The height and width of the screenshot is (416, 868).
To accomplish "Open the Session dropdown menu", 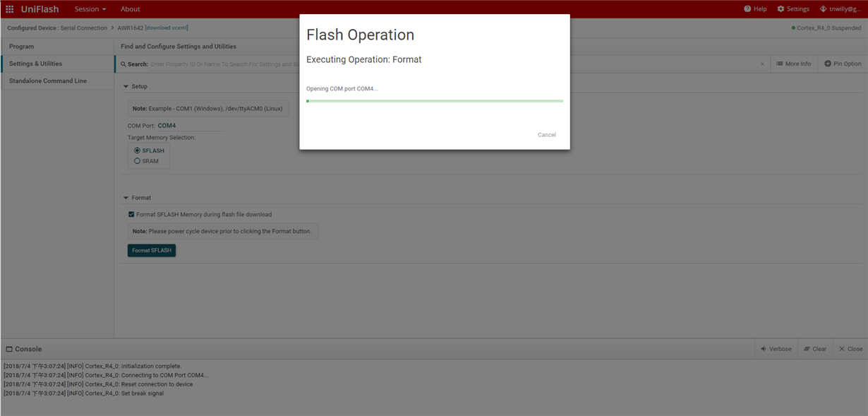I will click(90, 9).
